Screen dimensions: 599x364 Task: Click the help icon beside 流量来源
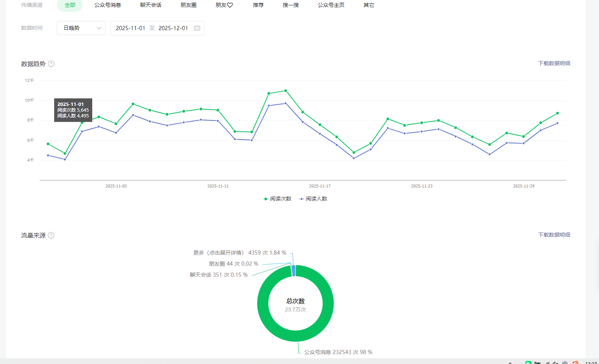(x=51, y=235)
